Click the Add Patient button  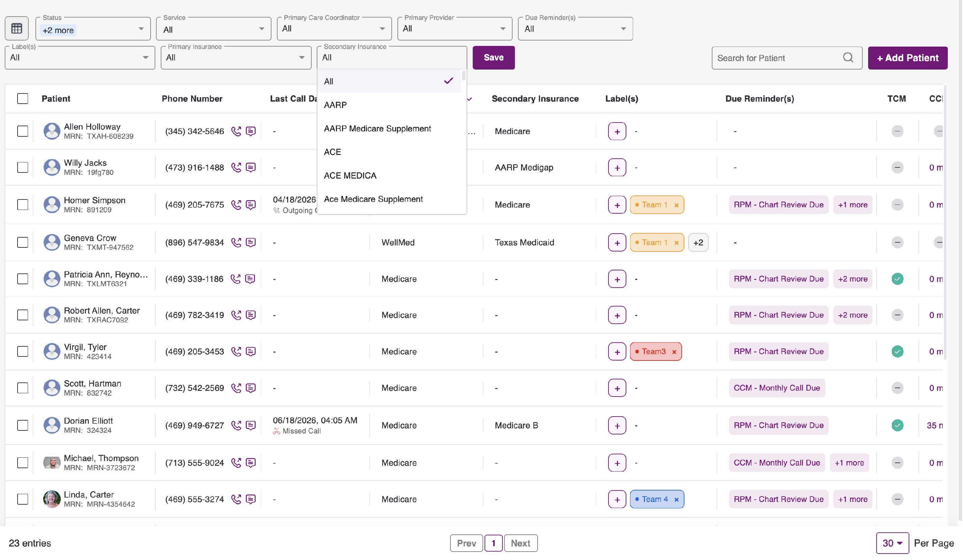(x=908, y=58)
